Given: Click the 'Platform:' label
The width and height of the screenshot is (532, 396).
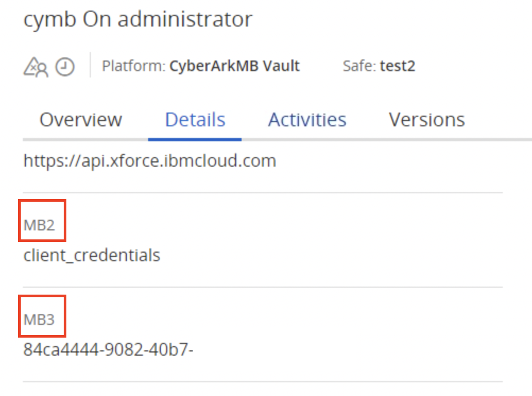Looking at the screenshot, I should tap(134, 66).
